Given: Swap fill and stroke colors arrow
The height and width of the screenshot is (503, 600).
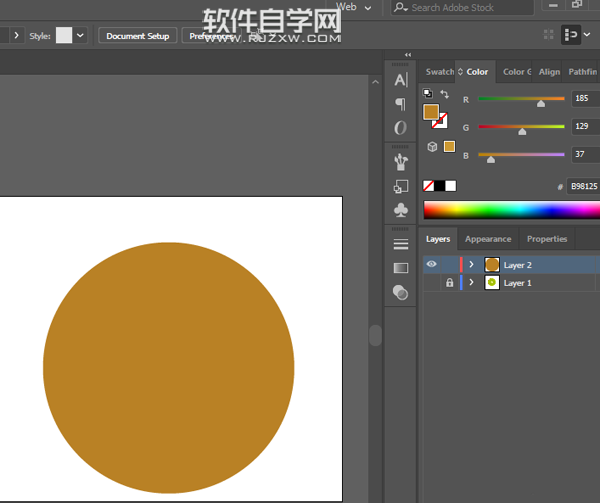Looking at the screenshot, I should 444,95.
